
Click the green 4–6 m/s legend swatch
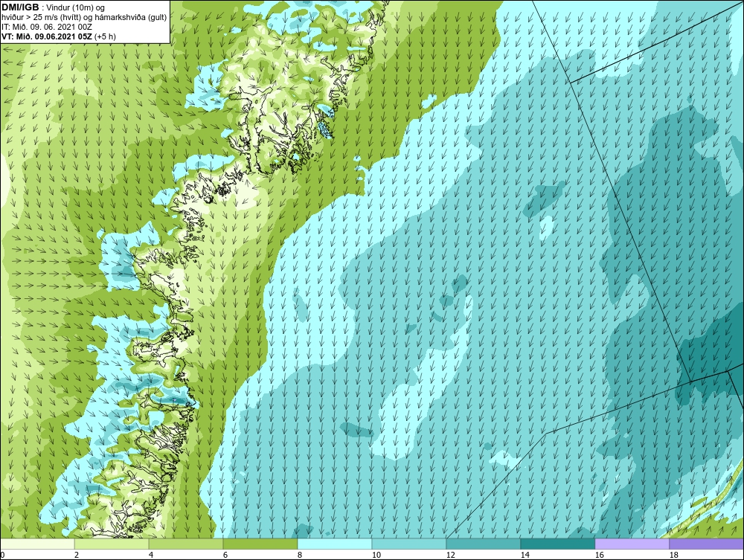coord(186,544)
